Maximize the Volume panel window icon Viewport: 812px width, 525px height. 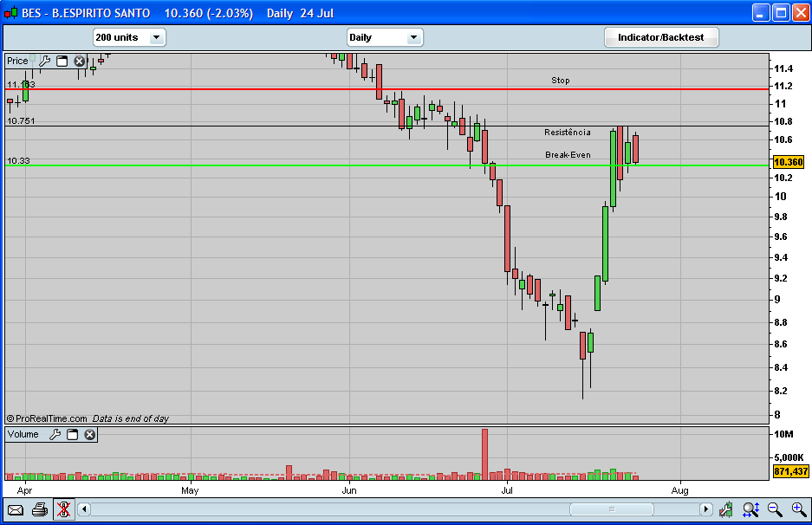point(73,434)
